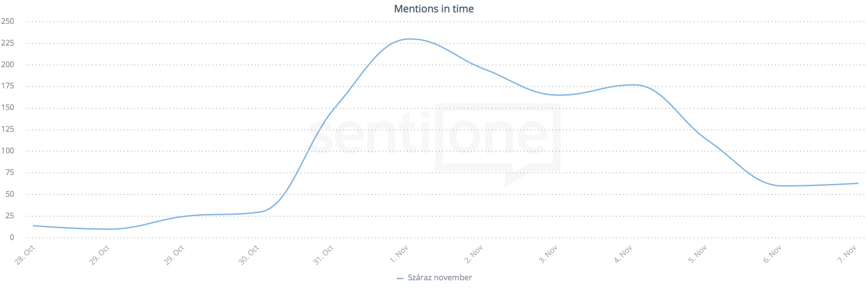Select the 31. Oct x-axis label
This screenshot has width=868, height=290.
point(323,255)
